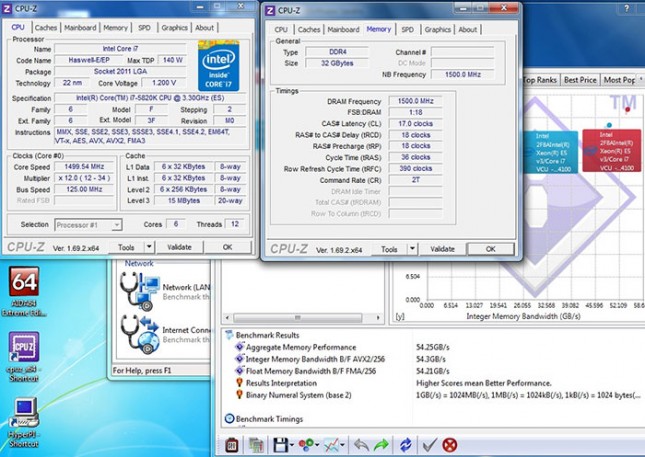
Task: Click the scrollbar left arrow button
Action: [227, 318]
